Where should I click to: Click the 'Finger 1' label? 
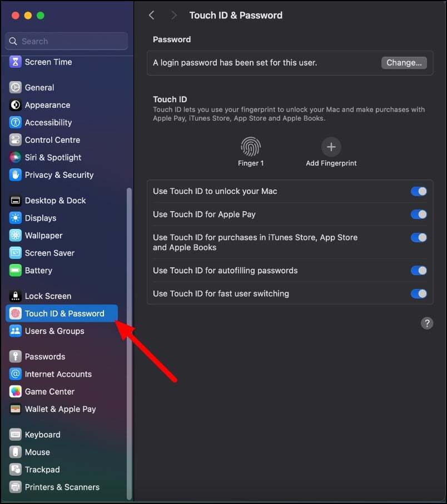251,163
